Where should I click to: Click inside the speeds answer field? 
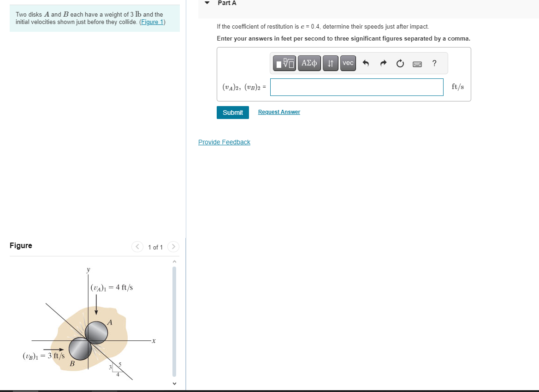pos(356,87)
